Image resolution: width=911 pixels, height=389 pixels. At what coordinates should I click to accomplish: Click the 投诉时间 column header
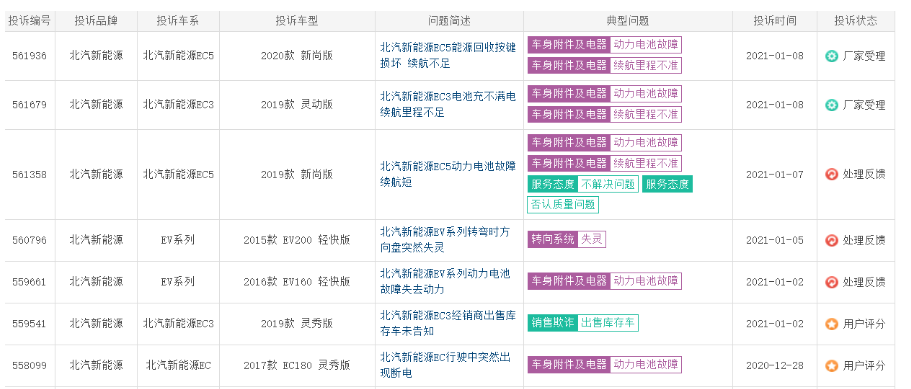pyautogui.click(x=775, y=21)
